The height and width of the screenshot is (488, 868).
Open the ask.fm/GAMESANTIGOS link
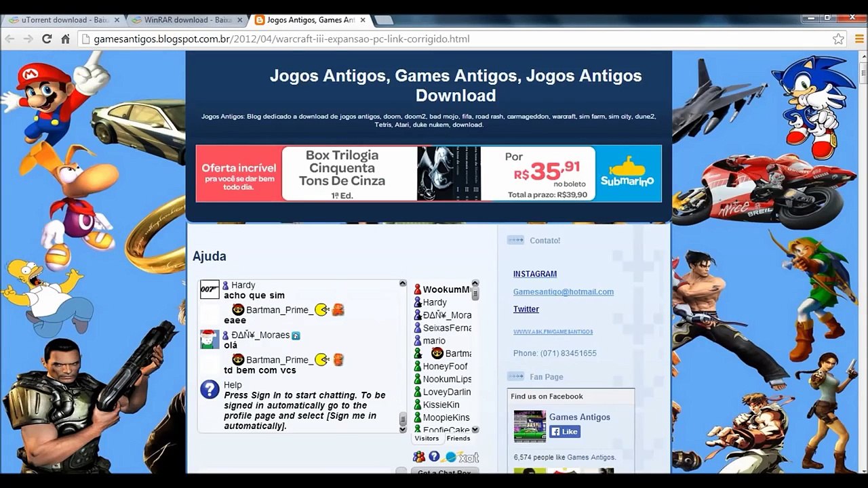coord(553,331)
